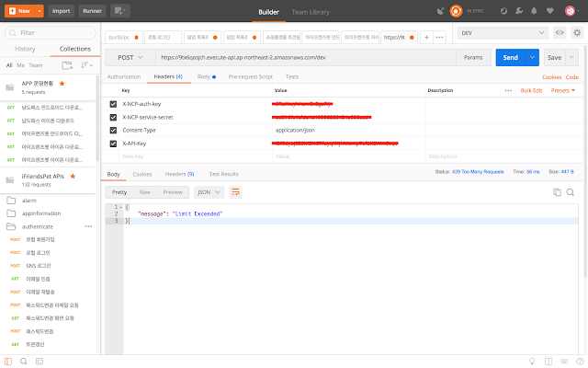Open the Send dropdown arrow
This screenshot has height=368, width=588.
click(x=532, y=57)
